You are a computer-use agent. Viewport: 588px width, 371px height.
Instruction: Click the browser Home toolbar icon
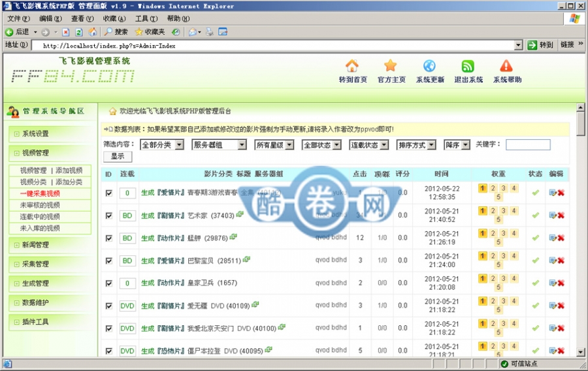click(x=92, y=32)
